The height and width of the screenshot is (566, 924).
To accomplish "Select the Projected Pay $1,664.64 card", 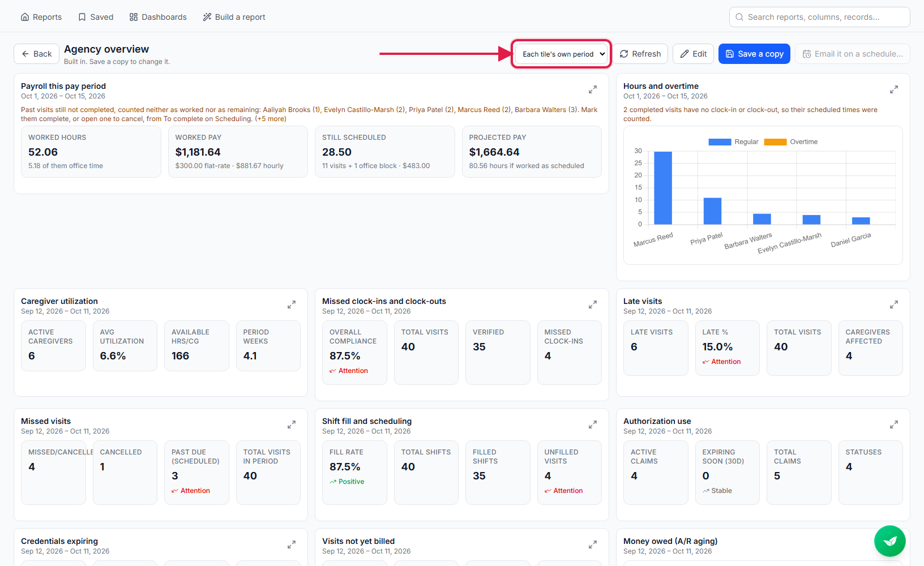I will [x=532, y=152].
